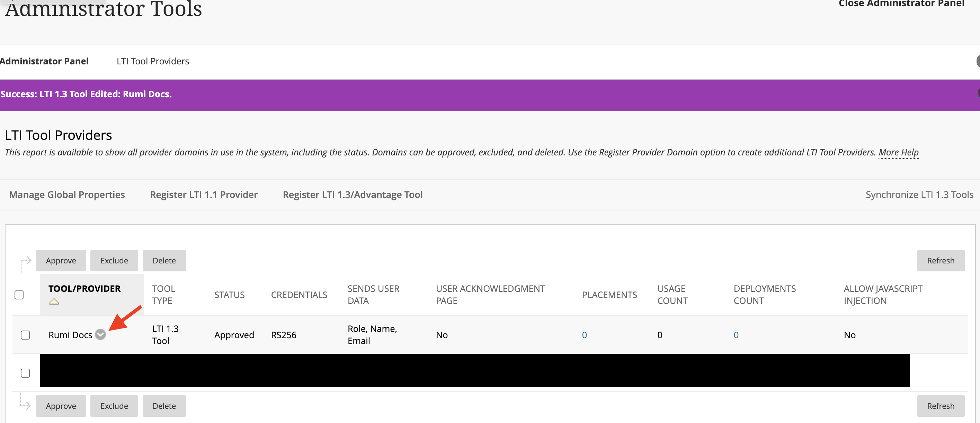Click the top Approve button

click(61, 261)
